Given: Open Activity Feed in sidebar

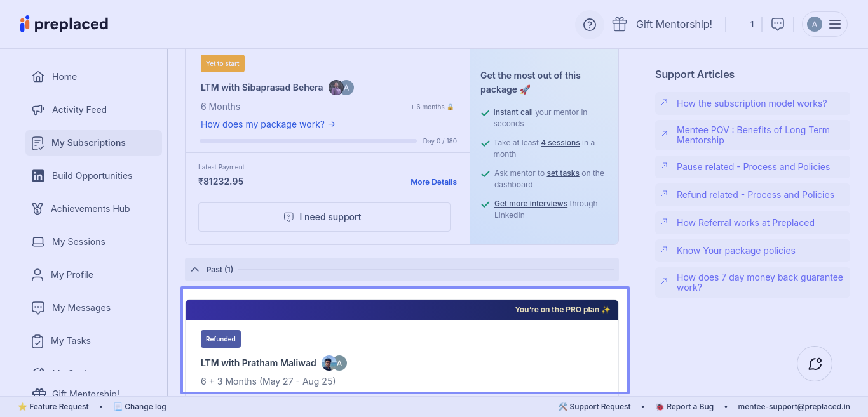Looking at the screenshot, I should point(79,110).
